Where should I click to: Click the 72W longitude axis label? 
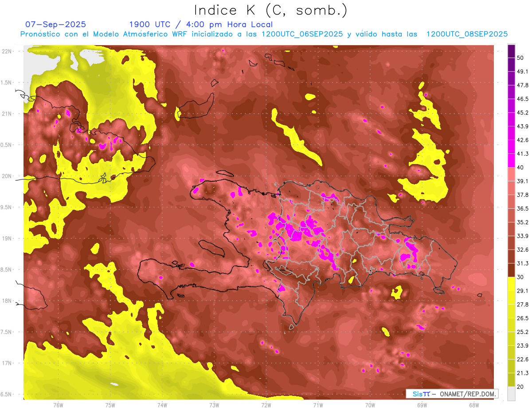[x=266, y=405]
